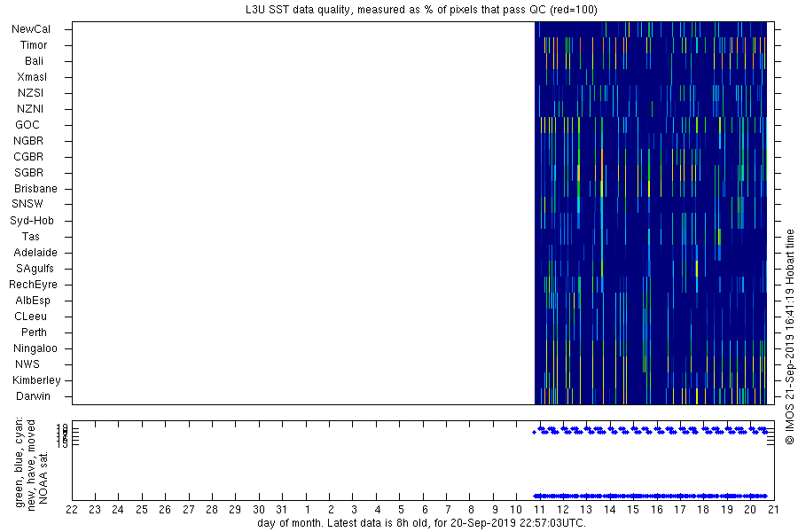
Task: Click the Darwin row label
Action: [33, 396]
